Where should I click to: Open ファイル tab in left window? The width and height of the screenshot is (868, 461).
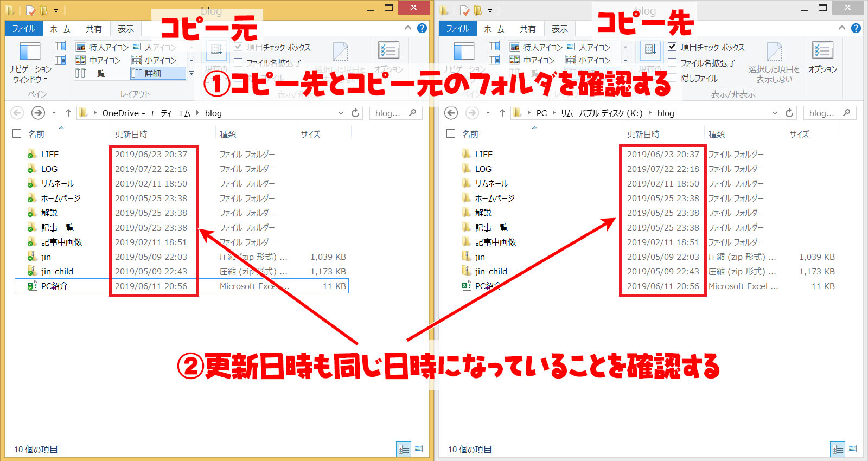coord(24,29)
